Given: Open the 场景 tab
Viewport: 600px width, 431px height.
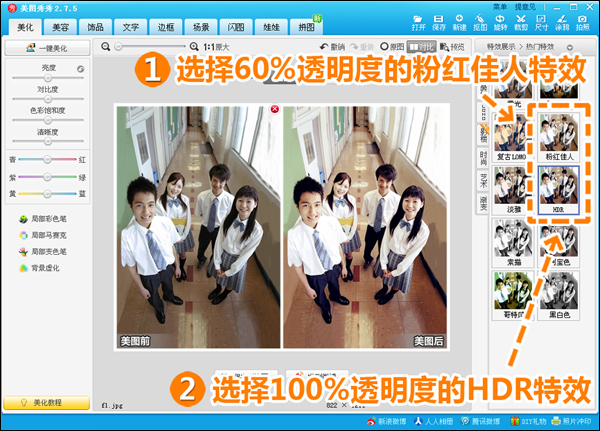Looking at the screenshot, I should coord(201,27).
